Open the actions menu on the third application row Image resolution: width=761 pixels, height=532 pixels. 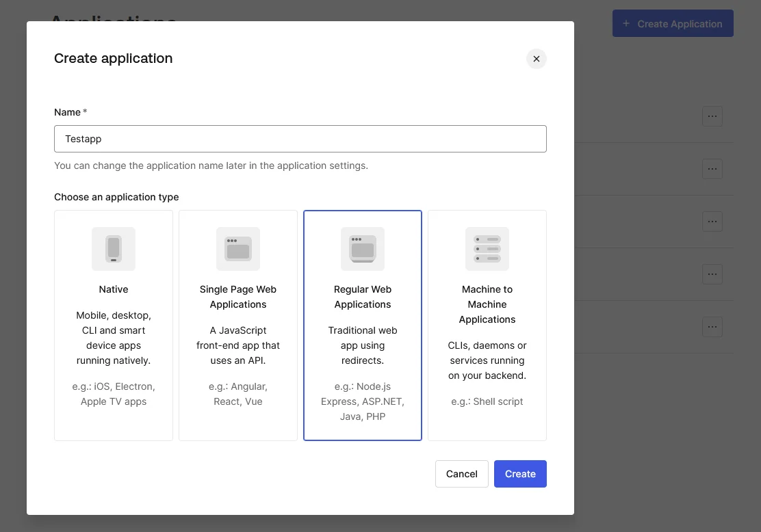712,221
